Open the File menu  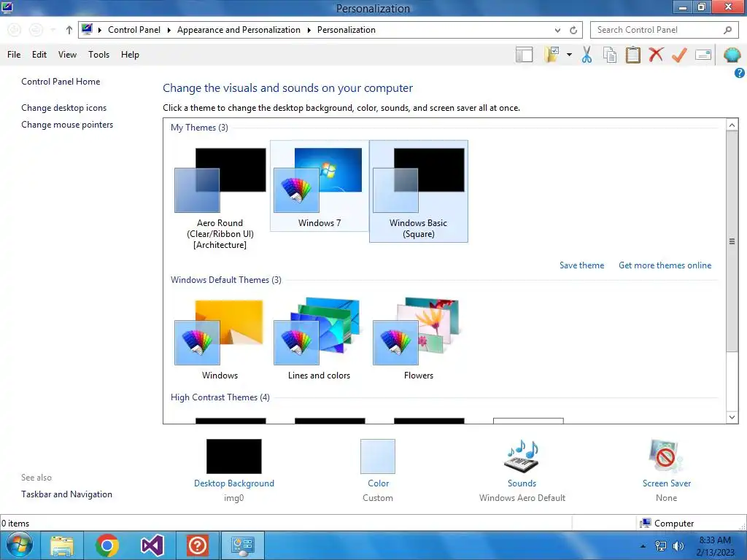(x=14, y=55)
